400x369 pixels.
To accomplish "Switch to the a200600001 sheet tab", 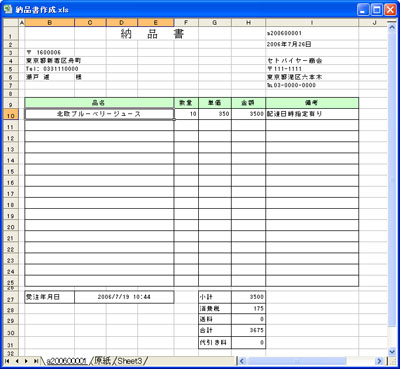I will click(x=66, y=361).
